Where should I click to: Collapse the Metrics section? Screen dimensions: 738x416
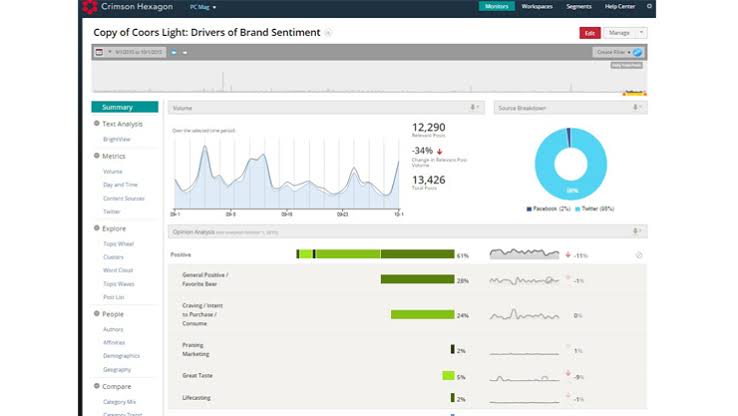pyautogui.click(x=96, y=155)
